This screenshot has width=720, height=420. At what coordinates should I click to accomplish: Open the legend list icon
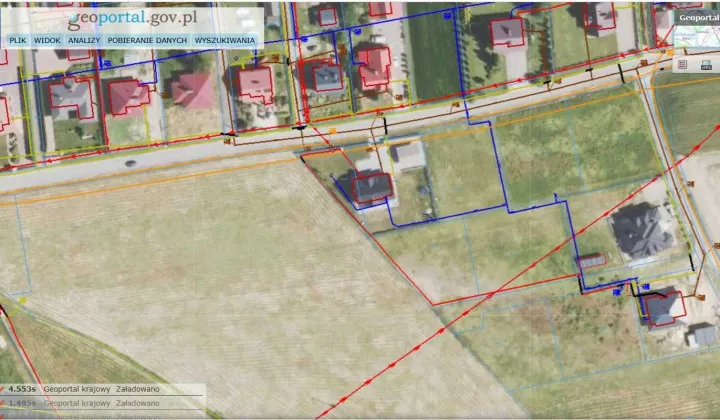(x=682, y=65)
